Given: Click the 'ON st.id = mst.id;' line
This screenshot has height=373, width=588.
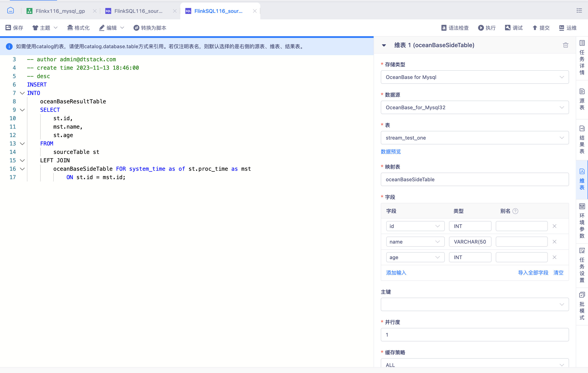Looking at the screenshot, I should tap(96, 177).
